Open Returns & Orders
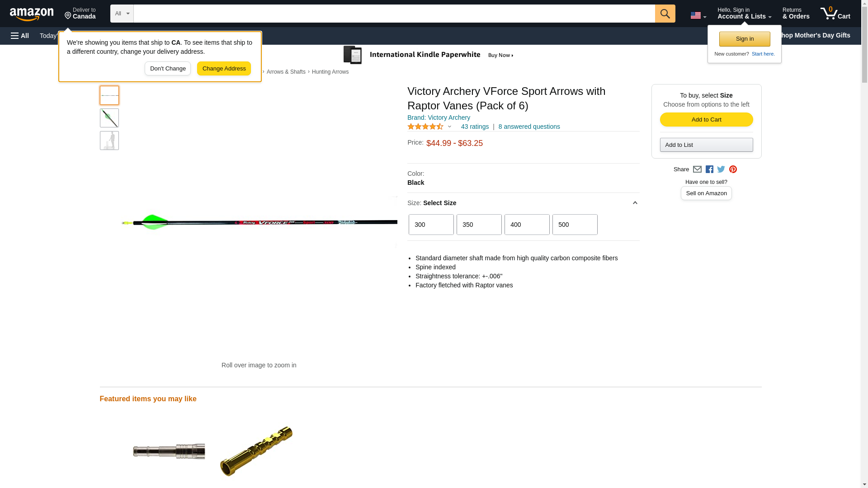Image resolution: width=868 pixels, height=488 pixels. point(796,14)
